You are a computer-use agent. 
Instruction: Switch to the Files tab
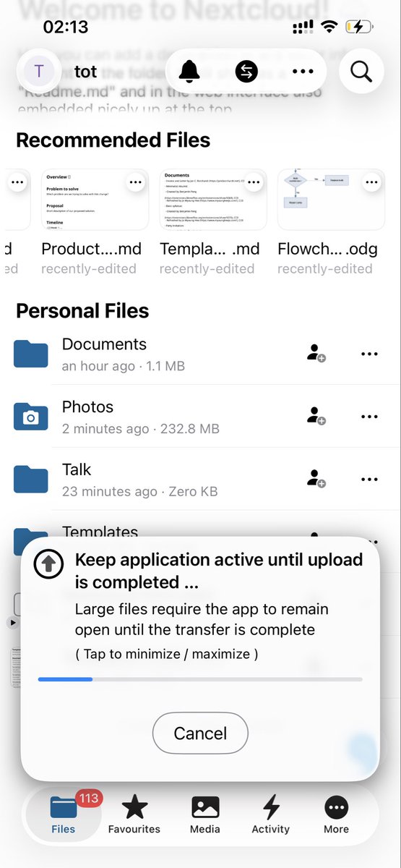[64, 814]
